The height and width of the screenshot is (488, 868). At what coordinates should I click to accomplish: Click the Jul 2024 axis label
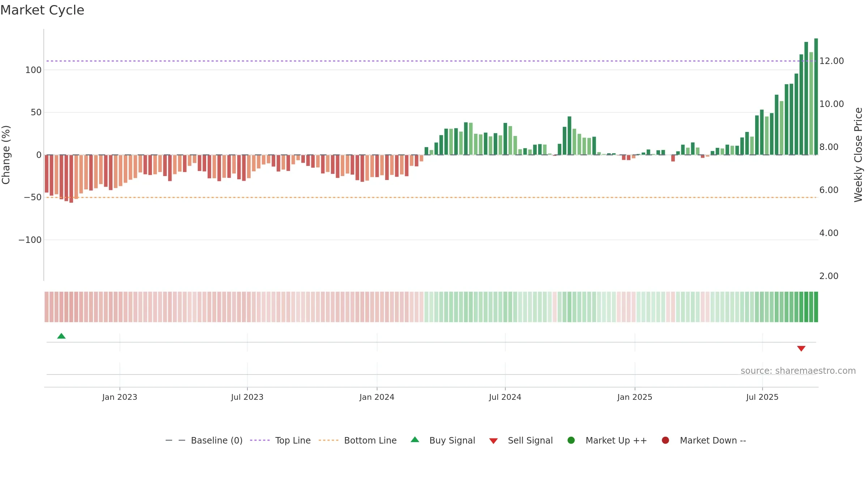505,397
